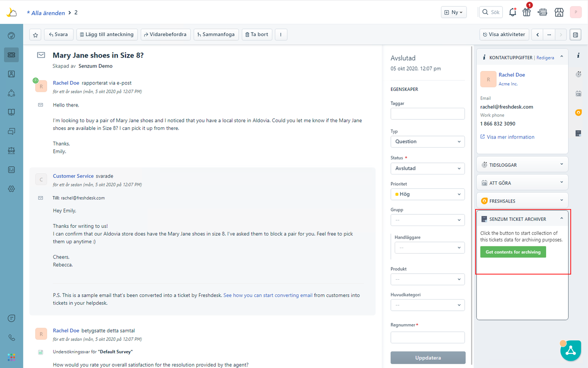Click Get contents for archiving button
Screen dimensions: 588x368
[513, 252]
